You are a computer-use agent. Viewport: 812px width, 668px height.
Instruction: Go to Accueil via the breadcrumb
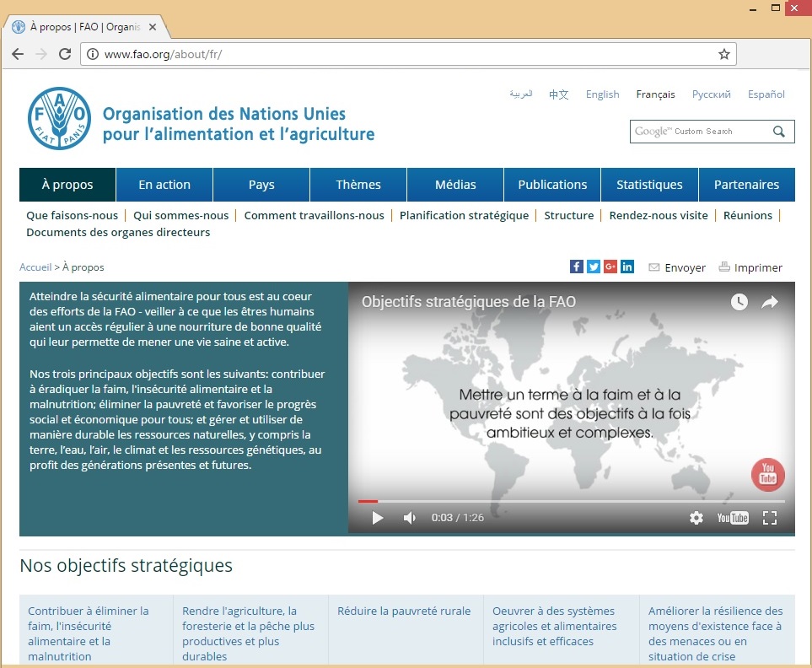coord(35,267)
